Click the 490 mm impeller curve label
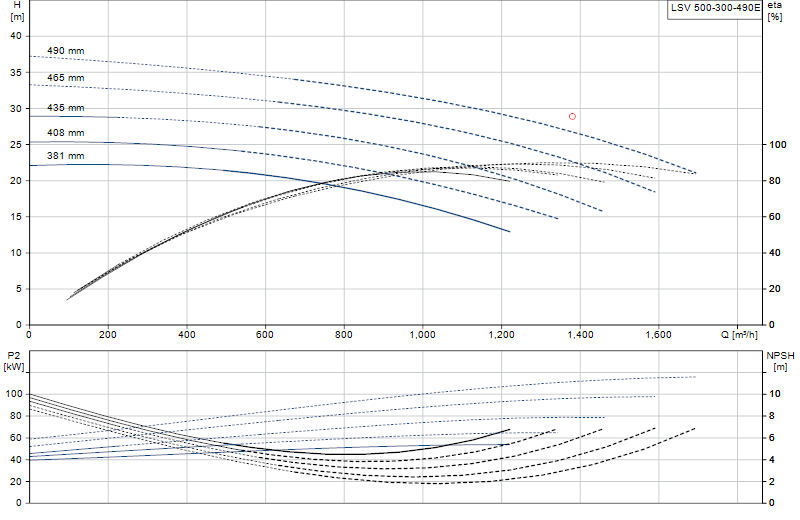 65,51
